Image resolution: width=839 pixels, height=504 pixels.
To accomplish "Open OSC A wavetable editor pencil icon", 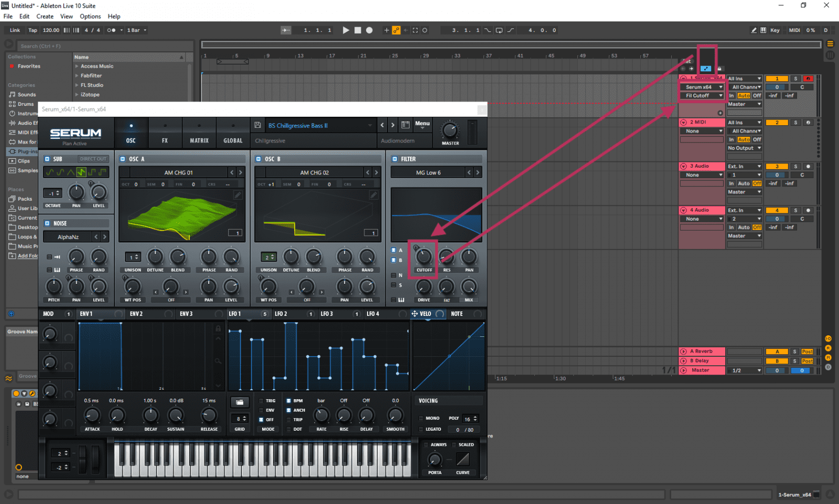I will (238, 195).
